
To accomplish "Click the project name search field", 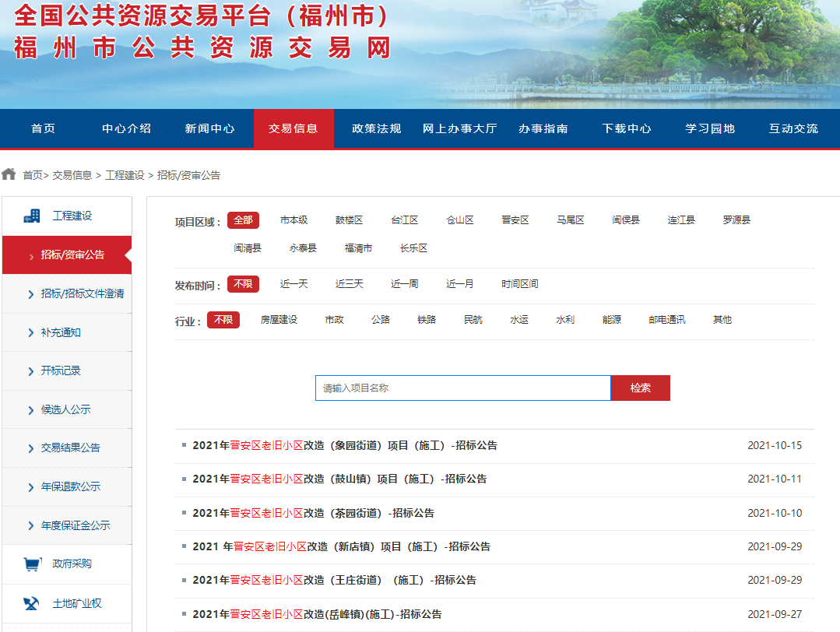I will tap(462, 388).
